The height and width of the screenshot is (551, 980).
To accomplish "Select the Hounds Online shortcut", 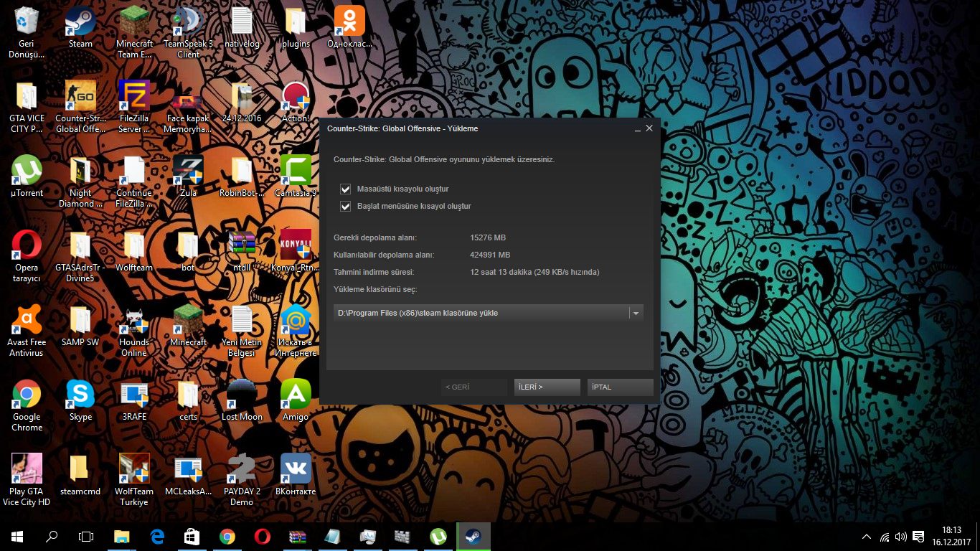I will pyautogui.click(x=134, y=331).
